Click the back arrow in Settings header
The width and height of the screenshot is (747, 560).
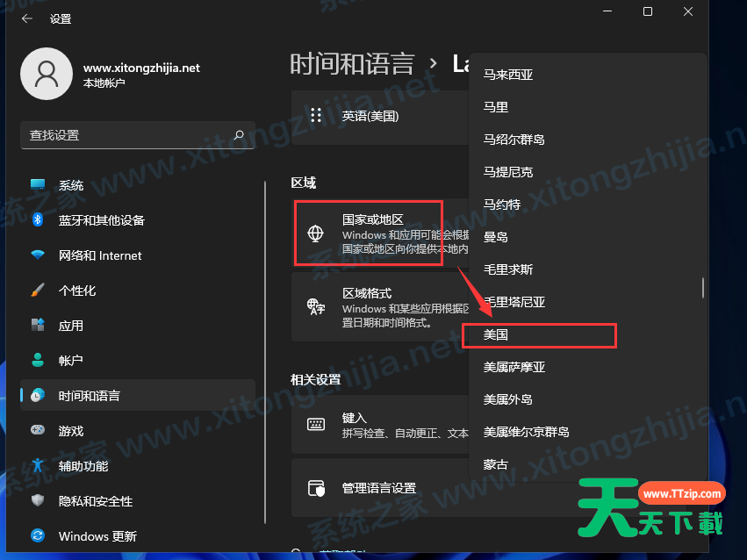(27, 18)
